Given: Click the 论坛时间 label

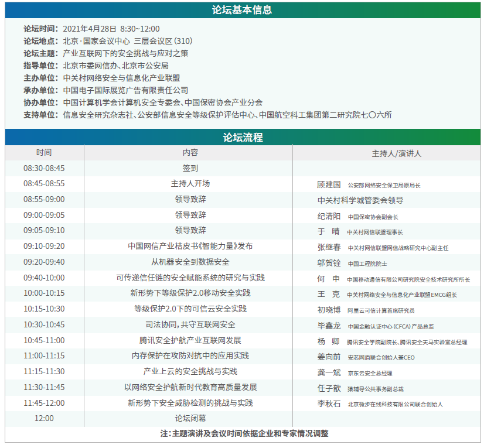Looking at the screenshot, I should coord(40,29).
